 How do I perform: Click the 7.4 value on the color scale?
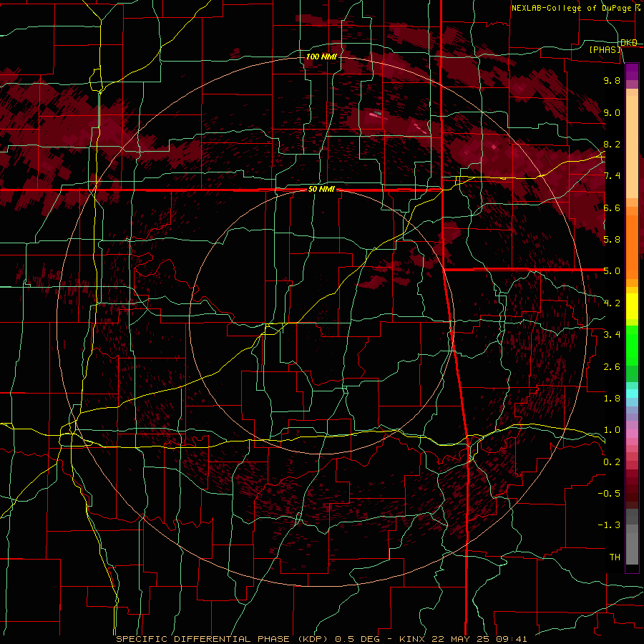(612, 176)
